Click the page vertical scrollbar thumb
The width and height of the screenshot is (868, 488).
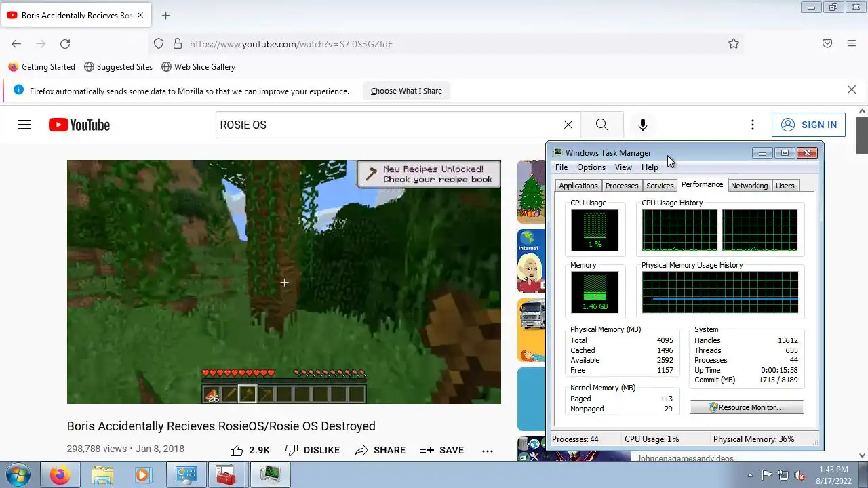point(862,135)
